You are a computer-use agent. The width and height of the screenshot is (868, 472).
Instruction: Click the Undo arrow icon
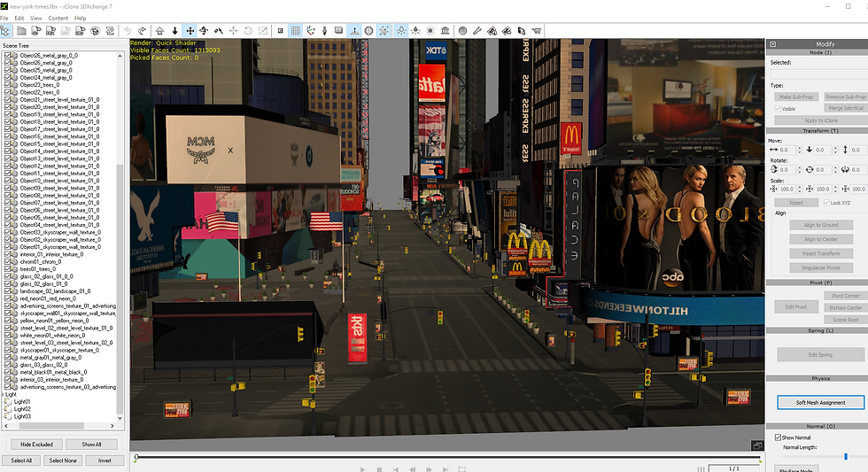(128, 31)
